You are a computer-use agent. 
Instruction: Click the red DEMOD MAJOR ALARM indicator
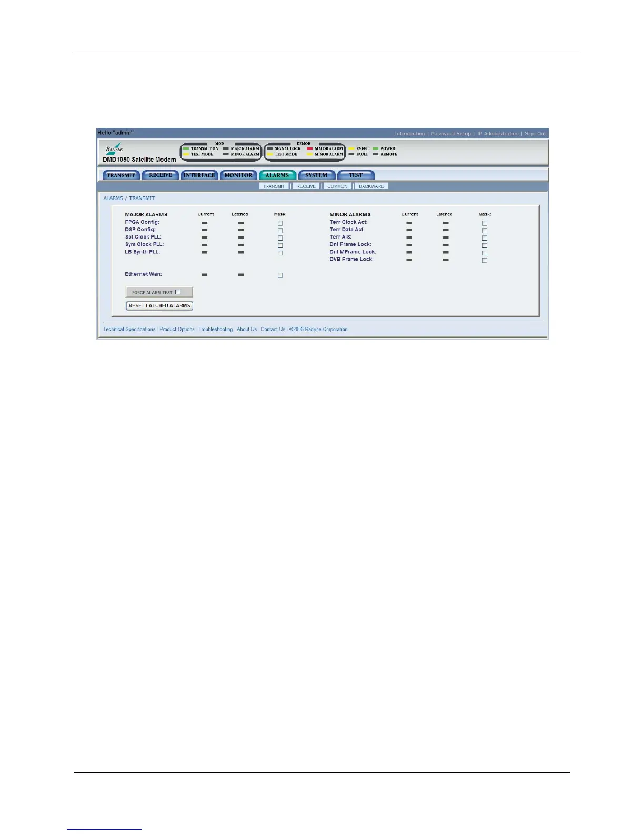pos(310,148)
